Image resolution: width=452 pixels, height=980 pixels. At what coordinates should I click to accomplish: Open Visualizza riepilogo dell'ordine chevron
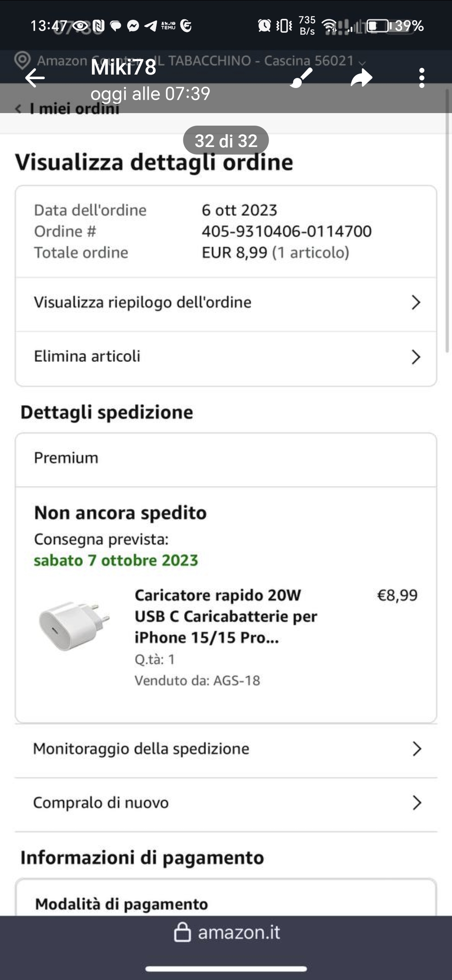tap(415, 302)
